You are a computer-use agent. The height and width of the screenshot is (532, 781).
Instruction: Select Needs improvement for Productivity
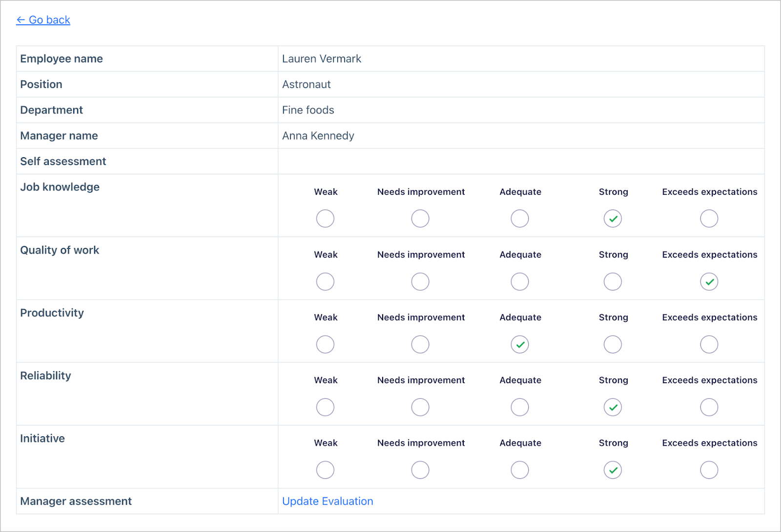[420, 344]
